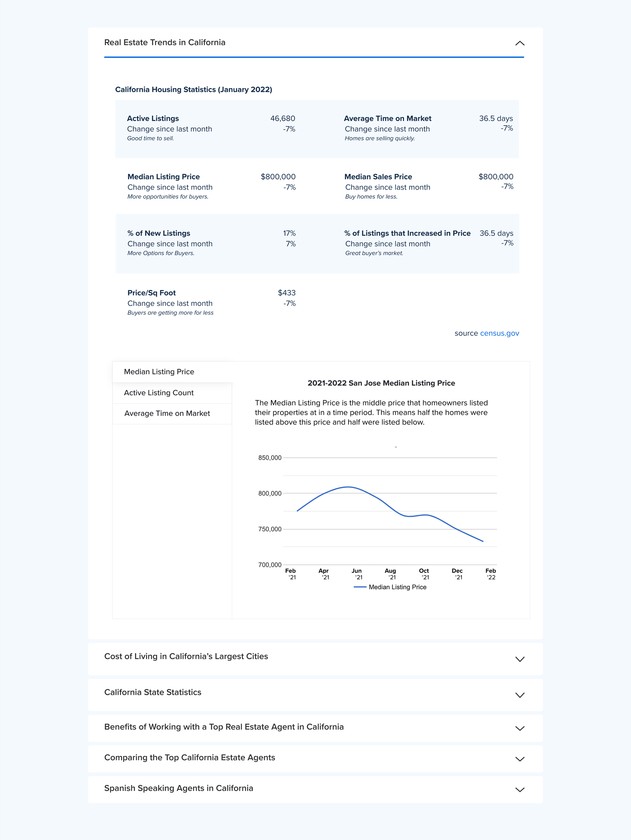Viewport: 631px width, 840px height.
Task: Click the Real Estate Trends in California heading
Action: (x=165, y=43)
